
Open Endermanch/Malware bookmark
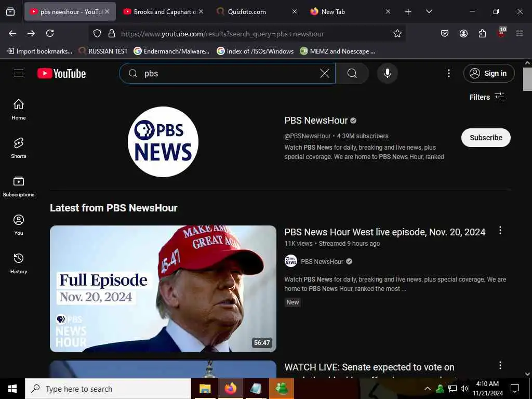[171, 51]
